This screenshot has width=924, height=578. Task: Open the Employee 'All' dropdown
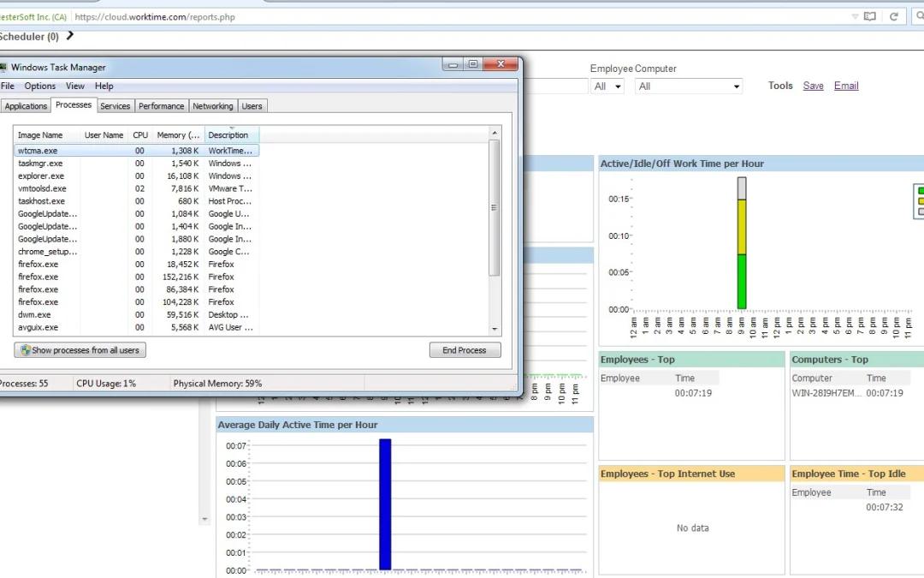pos(607,86)
